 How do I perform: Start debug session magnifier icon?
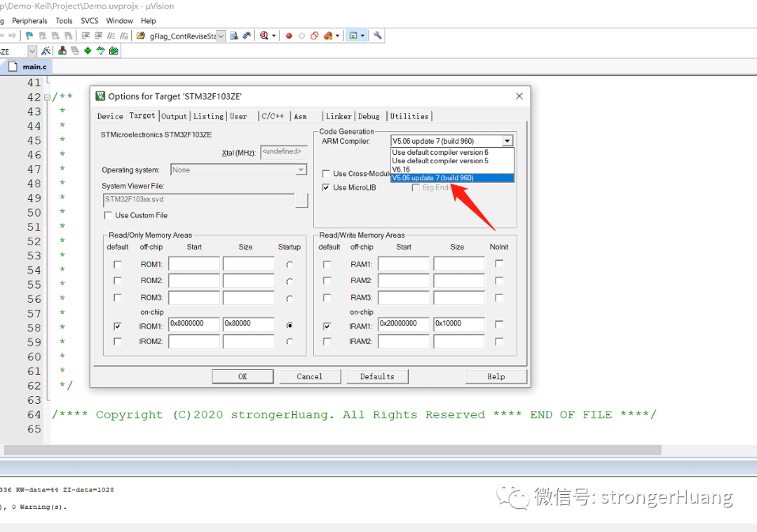click(264, 36)
